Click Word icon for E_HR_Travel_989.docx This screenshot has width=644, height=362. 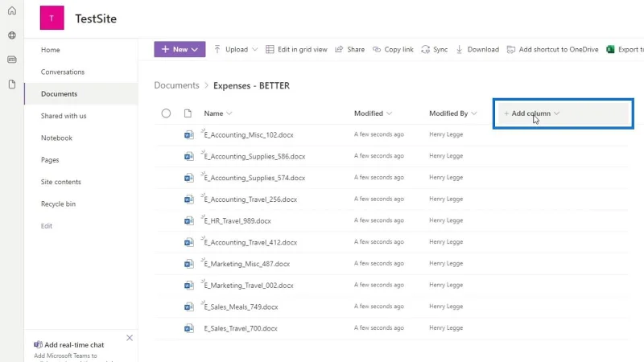coord(188,220)
